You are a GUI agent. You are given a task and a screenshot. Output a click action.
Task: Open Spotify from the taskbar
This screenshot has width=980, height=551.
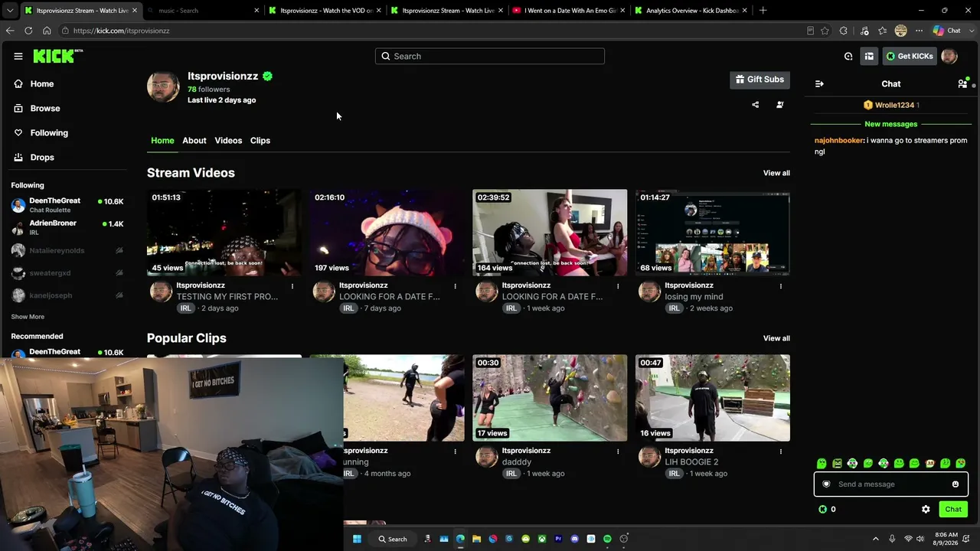tap(607, 539)
